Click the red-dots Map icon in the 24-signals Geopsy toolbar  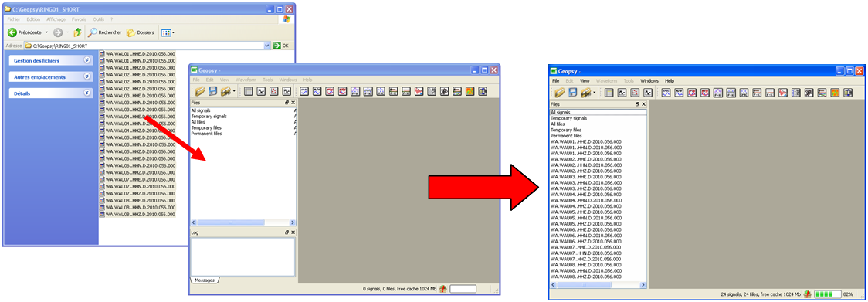pos(635,93)
